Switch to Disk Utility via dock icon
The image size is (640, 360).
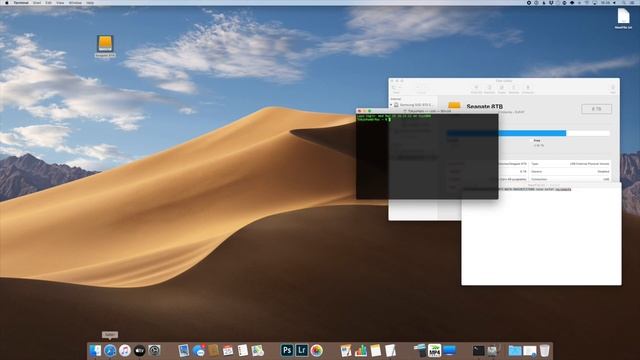(x=493, y=350)
